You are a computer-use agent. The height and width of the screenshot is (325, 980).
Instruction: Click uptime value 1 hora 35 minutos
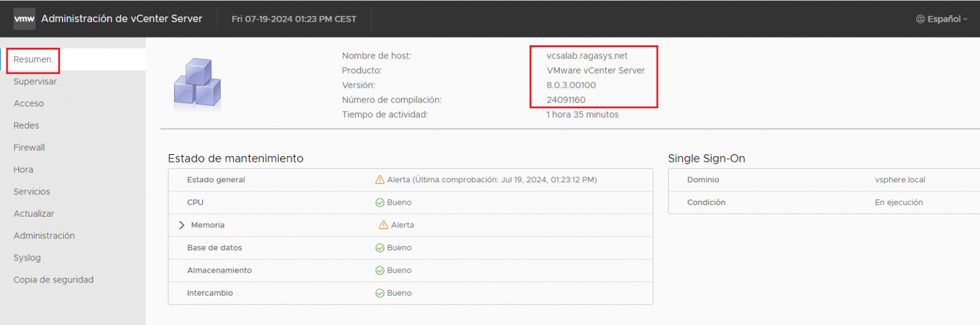click(583, 115)
